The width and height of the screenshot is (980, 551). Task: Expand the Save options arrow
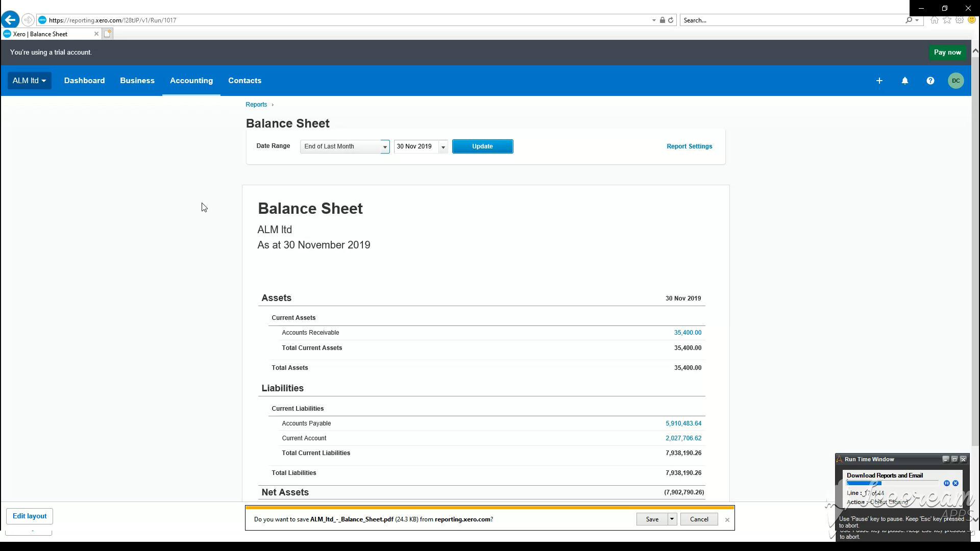(672, 519)
